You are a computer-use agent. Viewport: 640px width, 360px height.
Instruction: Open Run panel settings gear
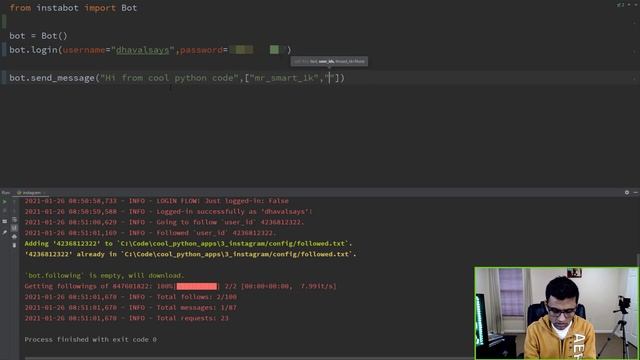627,192
